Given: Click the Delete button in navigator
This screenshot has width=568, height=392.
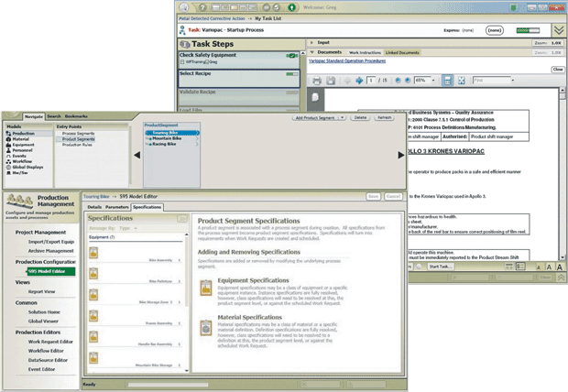Looking at the screenshot, I should click(360, 118).
